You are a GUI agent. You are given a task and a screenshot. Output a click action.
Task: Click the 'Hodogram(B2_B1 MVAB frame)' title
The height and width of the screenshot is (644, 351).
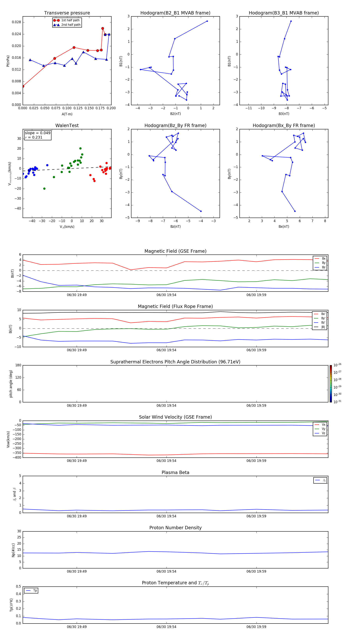pos(175,13)
